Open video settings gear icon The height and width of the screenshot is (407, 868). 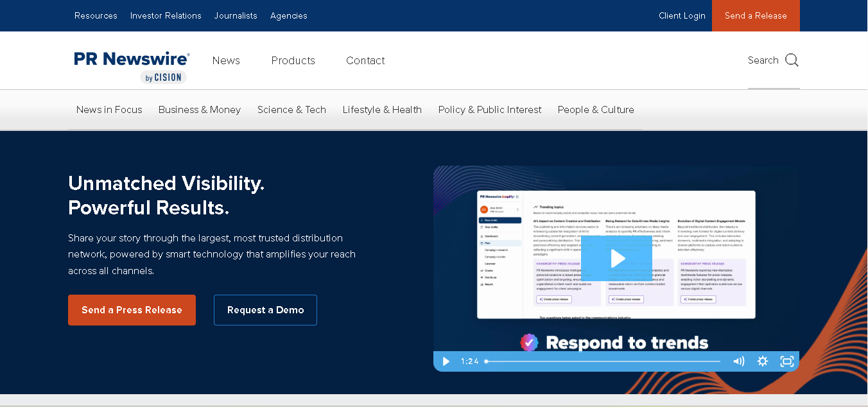pyautogui.click(x=762, y=361)
